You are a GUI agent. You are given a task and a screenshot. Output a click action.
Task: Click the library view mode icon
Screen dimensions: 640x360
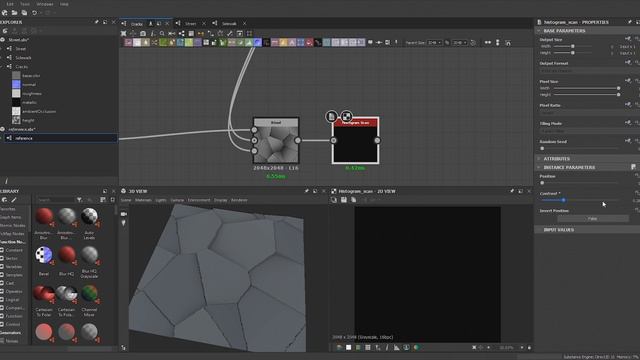click(x=103, y=200)
